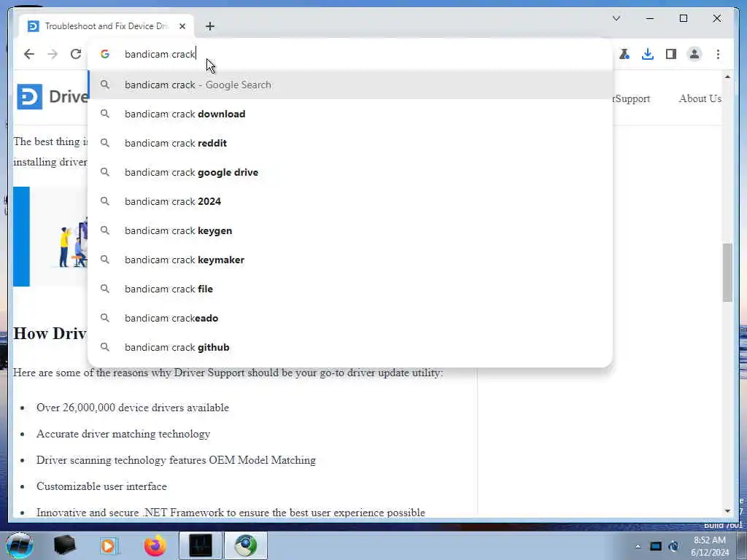Image resolution: width=747 pixels, height=560 pixels.
Task: Click the Driver Support logo icon
Action: click(x=29, y=97)
